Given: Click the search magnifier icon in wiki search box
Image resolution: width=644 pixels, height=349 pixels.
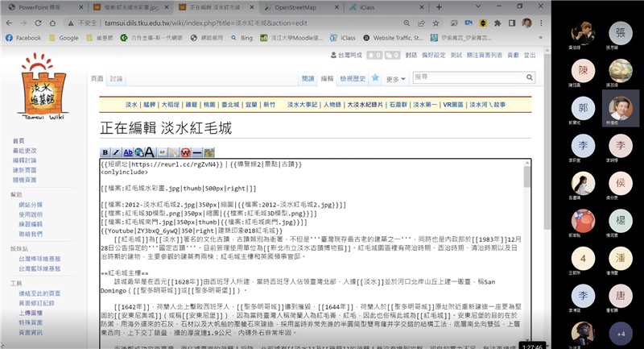Looking at the screenshot, I should point(527,77).
